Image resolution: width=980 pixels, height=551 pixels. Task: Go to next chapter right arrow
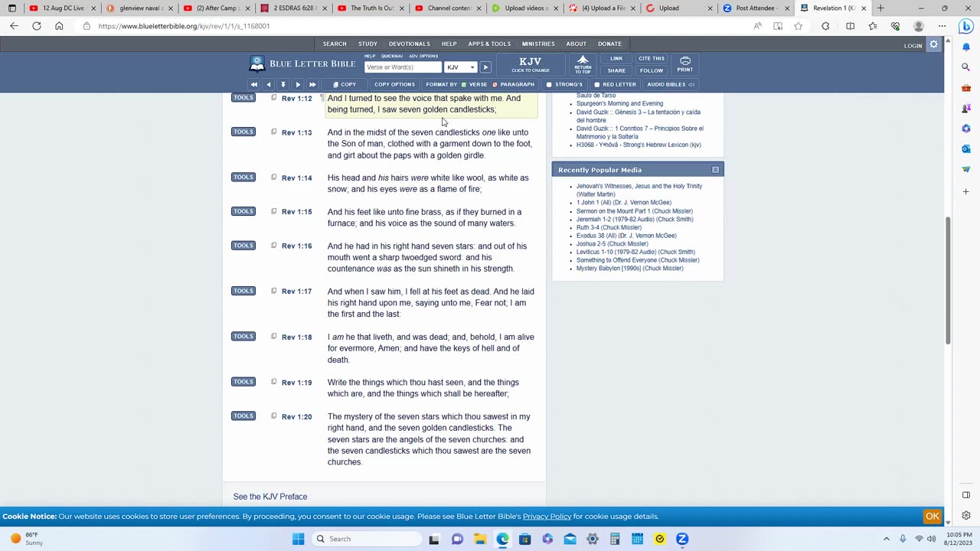tap(298, 84)
